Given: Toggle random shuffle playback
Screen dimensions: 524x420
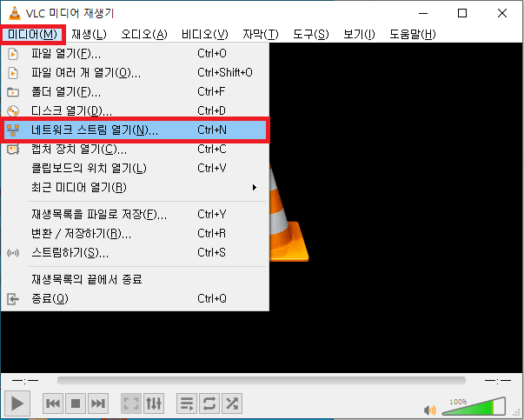Looking at the screenshot, I should [232, 403].
